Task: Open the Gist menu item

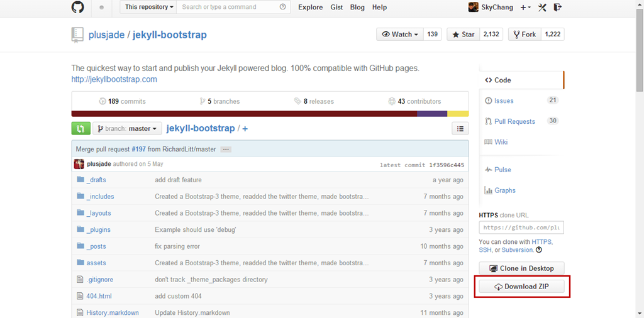Action: point(337,7)
